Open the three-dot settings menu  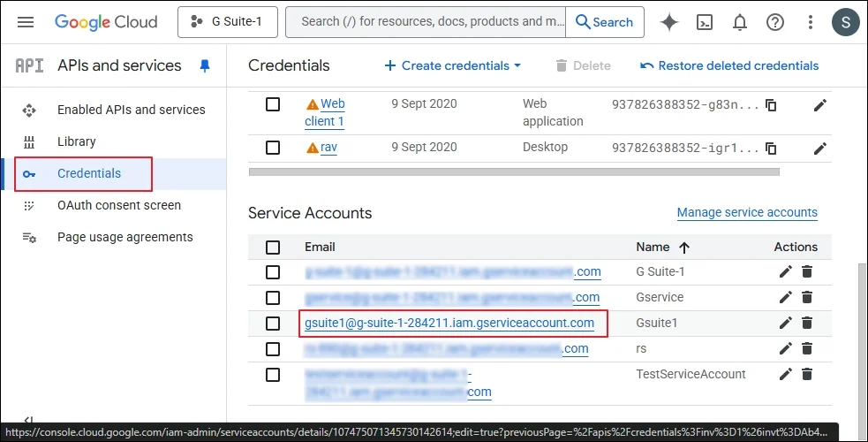pos(811,22)
